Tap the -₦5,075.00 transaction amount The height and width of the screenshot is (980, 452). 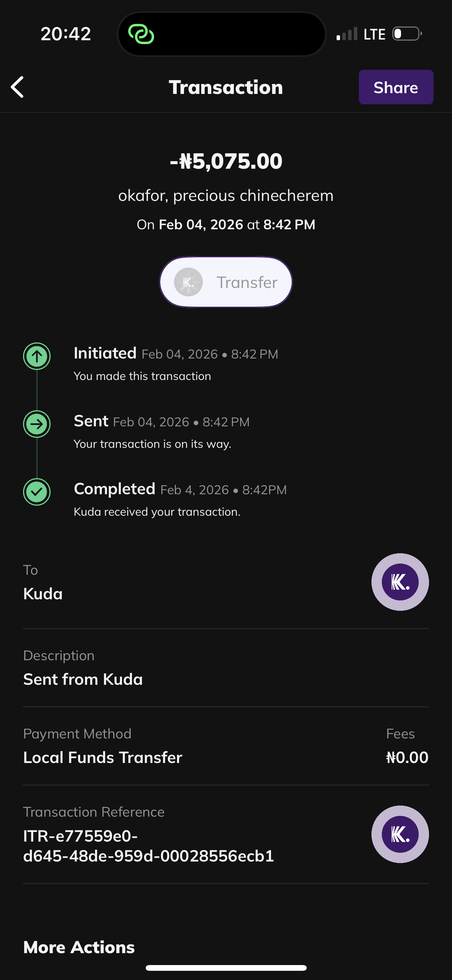coord(226,161)
